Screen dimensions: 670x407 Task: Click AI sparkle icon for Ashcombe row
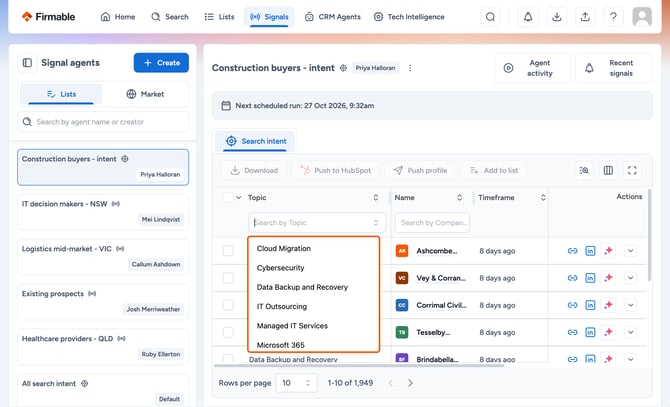(x=608, y=251)
